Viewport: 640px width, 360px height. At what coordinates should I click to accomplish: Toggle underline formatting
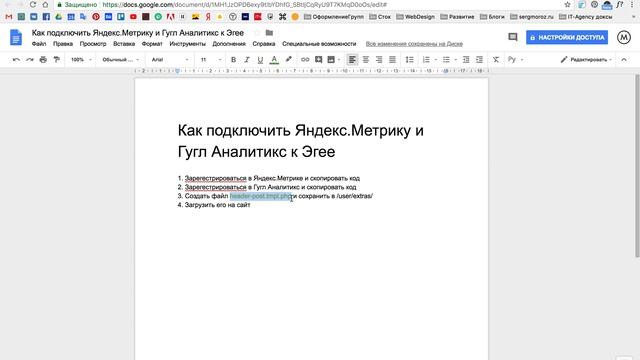click(260, 60)
